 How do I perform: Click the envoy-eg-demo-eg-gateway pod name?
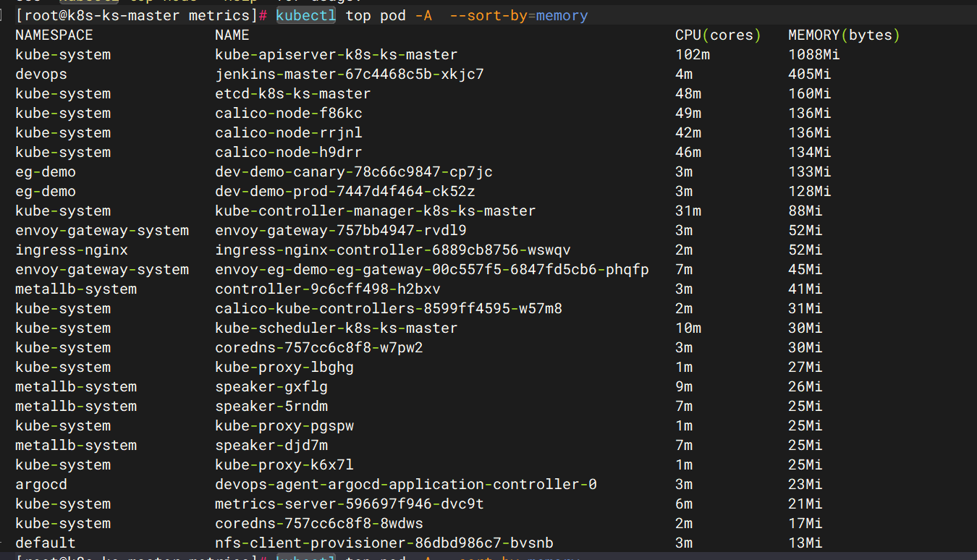(431, 269)
